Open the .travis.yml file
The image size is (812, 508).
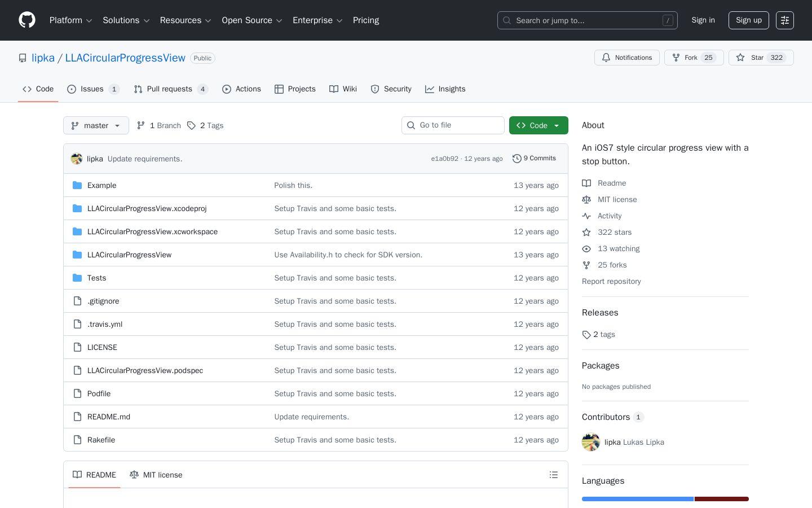pos(105,324)
